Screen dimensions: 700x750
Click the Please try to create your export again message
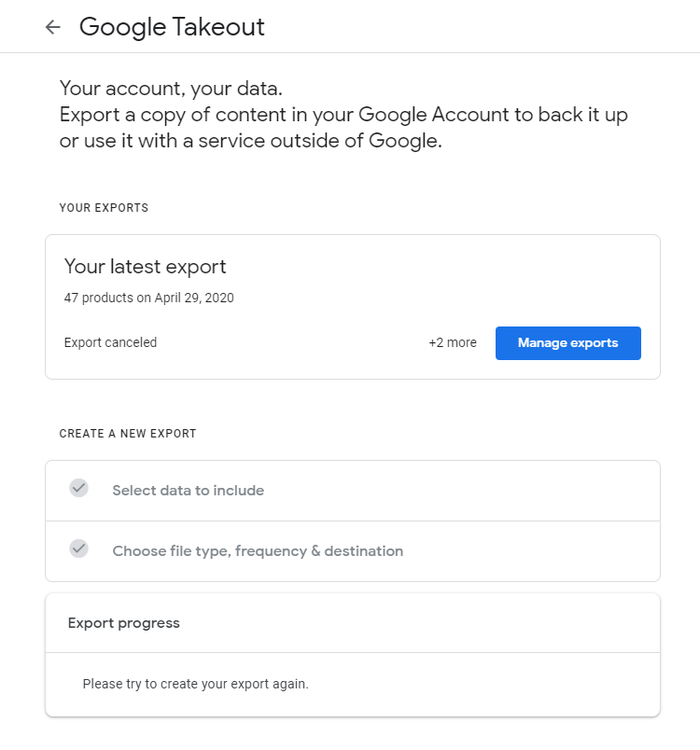pos(195,684)
